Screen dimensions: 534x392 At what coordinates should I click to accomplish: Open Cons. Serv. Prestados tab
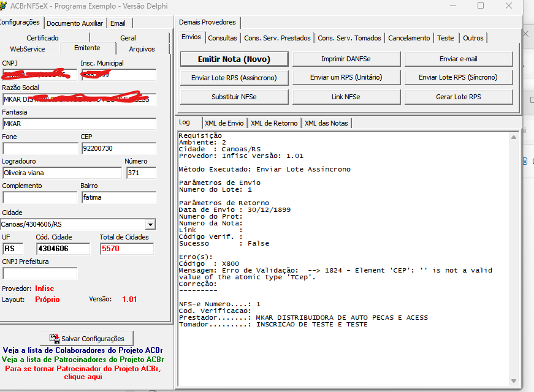(277, 38)
